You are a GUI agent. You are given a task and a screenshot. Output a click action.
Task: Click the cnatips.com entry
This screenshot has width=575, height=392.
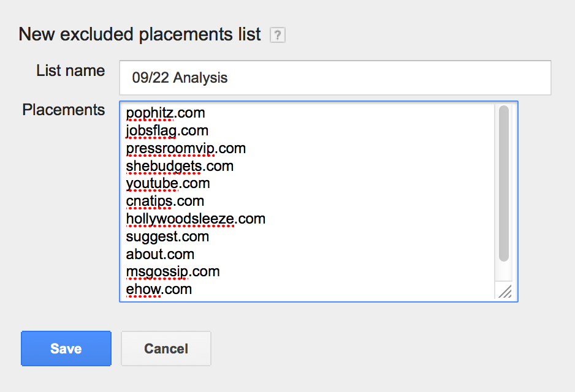[165, 201]
